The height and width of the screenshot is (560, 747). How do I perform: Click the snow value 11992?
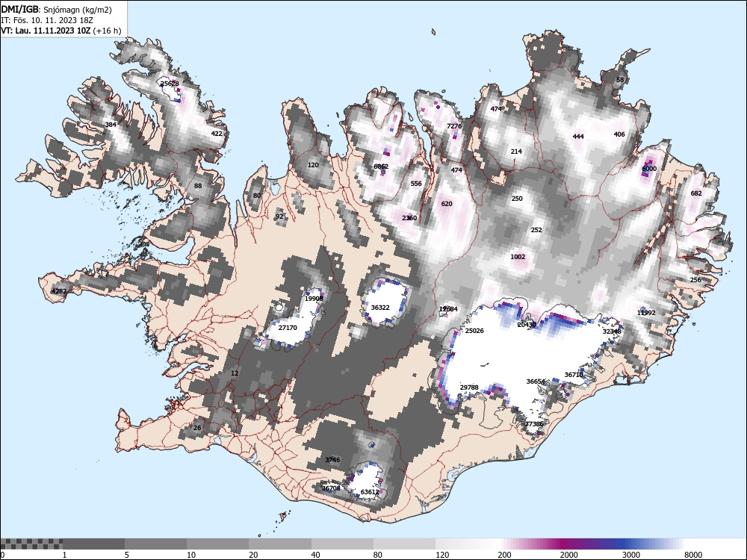[x=646, y=312]
